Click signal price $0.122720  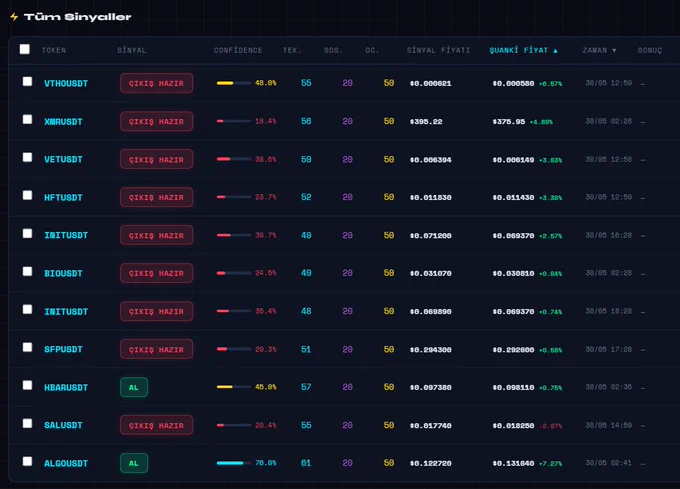pyautogui.click(x=430, y=463)
